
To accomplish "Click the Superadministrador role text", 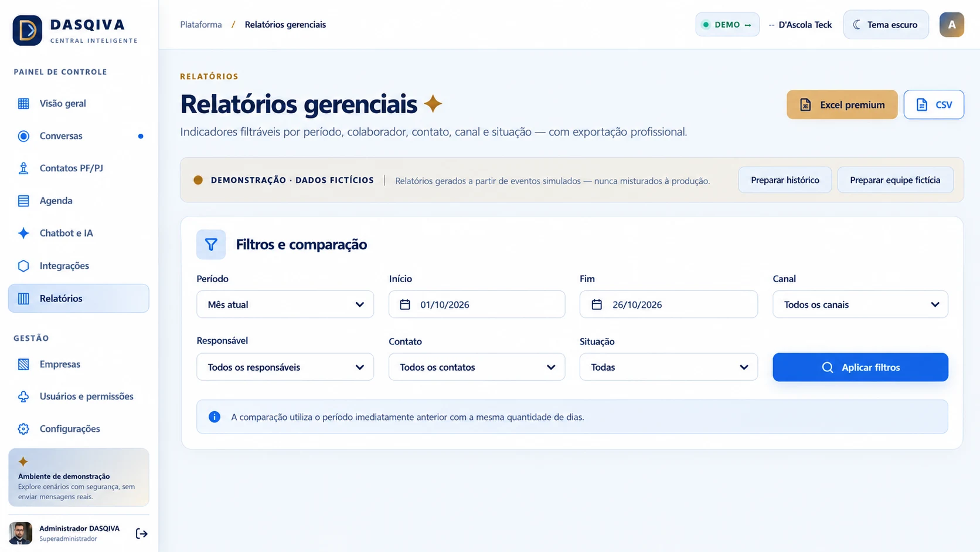I will (x=68, y=539).
